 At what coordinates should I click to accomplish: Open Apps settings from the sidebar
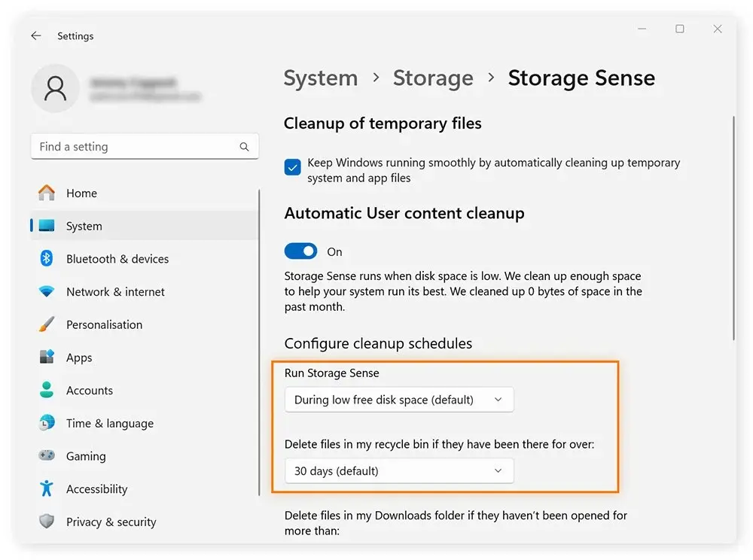click(78, 358)
